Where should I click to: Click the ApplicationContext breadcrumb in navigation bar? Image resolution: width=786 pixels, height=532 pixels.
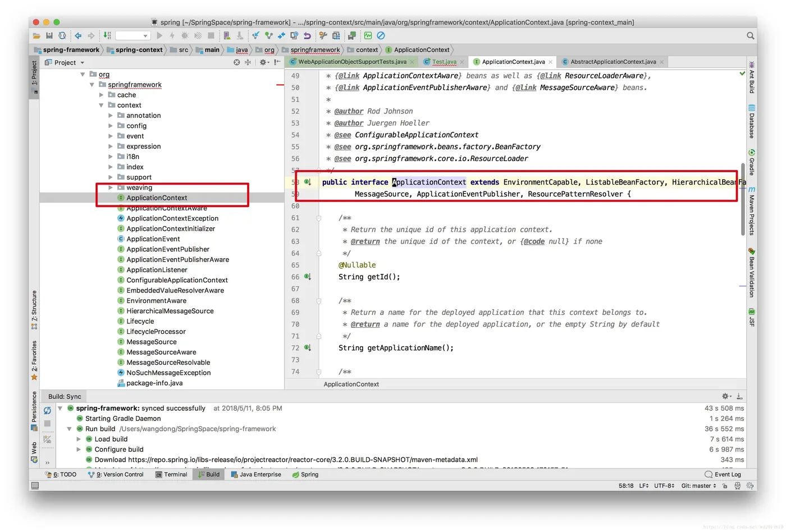click(418, 50)
